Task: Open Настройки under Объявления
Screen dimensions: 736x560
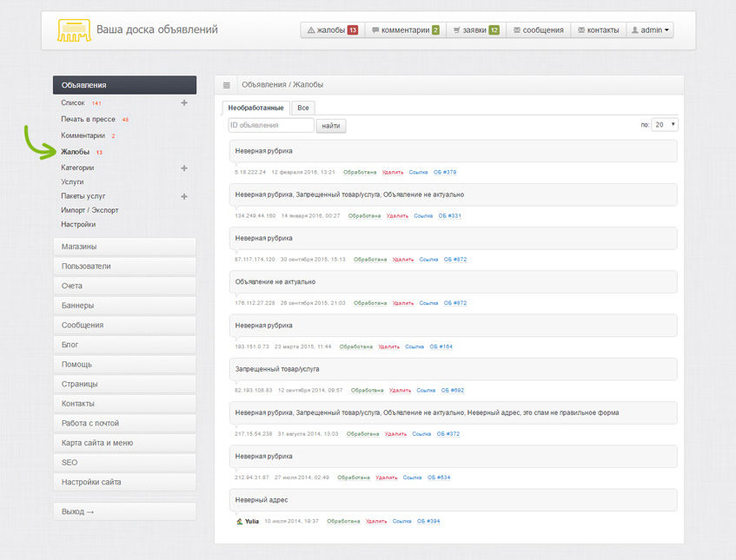Action: (x=78, y=224)
